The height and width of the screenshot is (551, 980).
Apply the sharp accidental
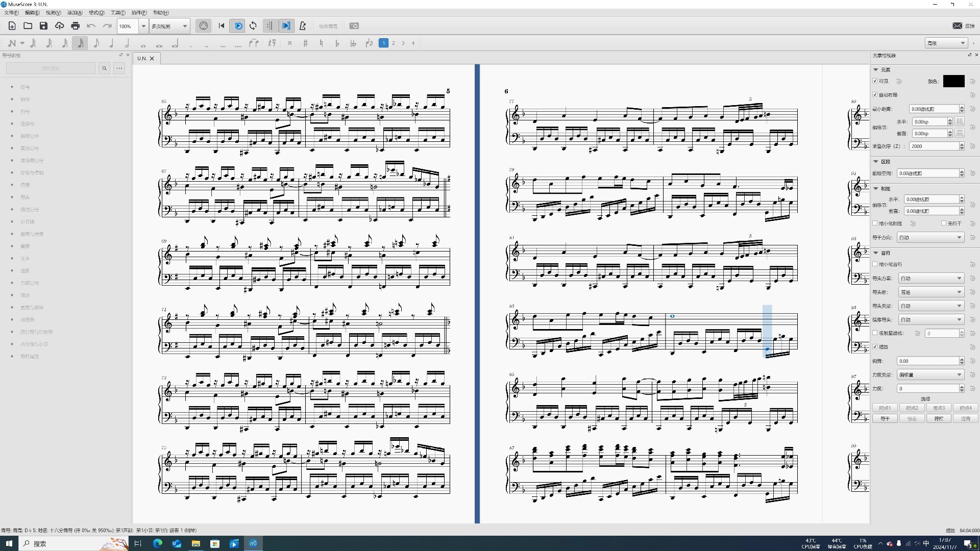point(305,43)
